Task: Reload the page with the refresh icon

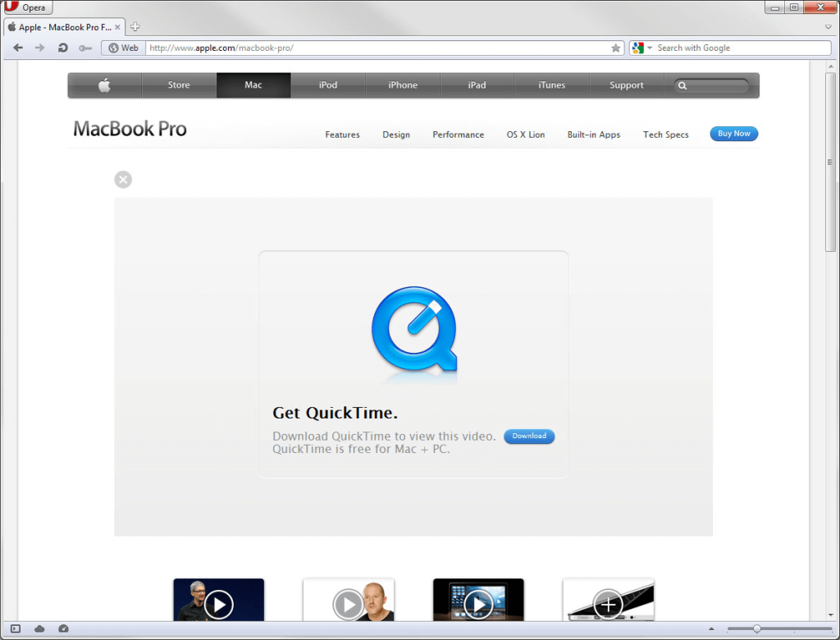Action: 62,48
